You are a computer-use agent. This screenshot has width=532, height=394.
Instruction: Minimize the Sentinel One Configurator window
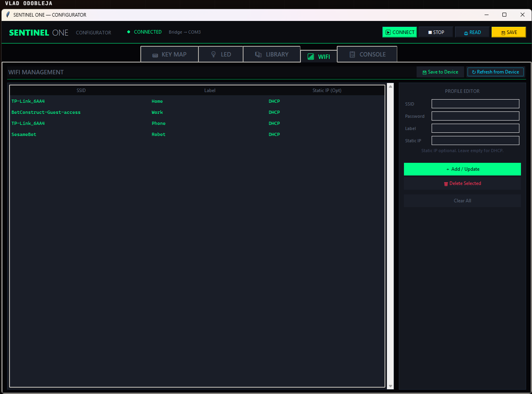tap(487, 15)
